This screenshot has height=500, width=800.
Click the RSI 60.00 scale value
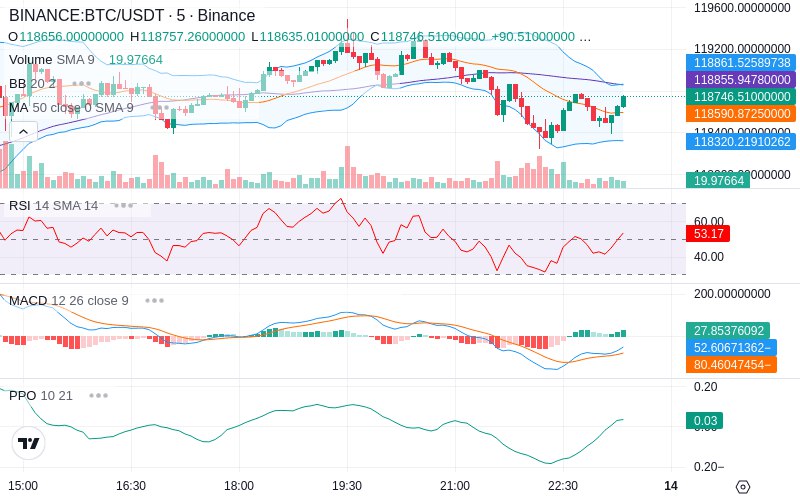[709, 221]
